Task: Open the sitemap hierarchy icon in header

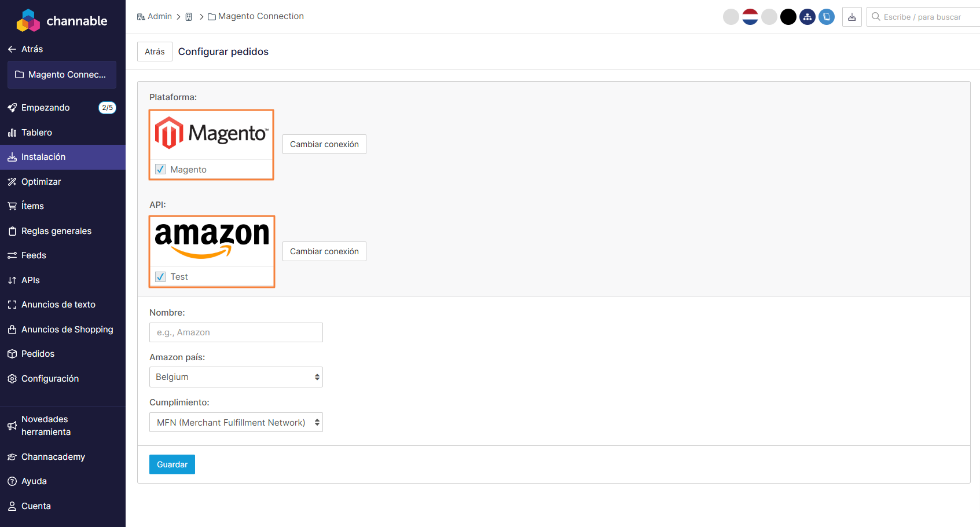Action: point(808,17)
